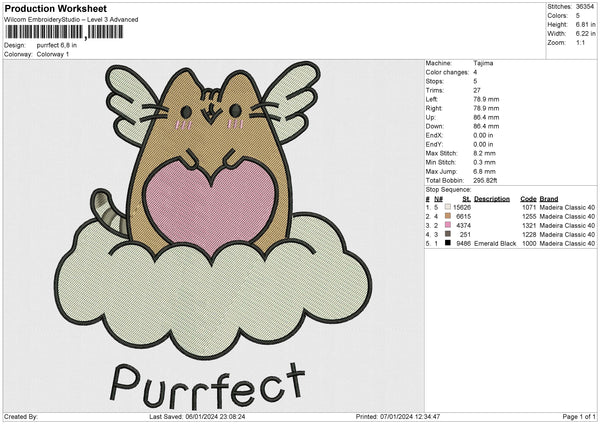The image size is (600, 424).
Task: Click stitch count '251' in stop sequence
Action: (465, 234)
